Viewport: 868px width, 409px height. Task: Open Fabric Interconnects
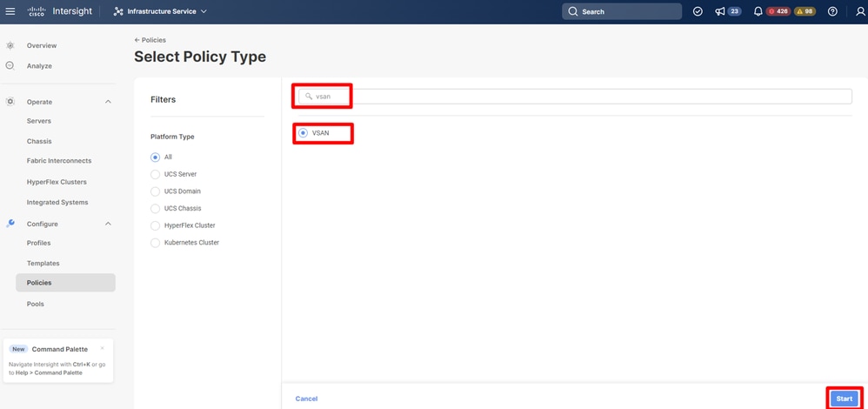coord(59,161)
